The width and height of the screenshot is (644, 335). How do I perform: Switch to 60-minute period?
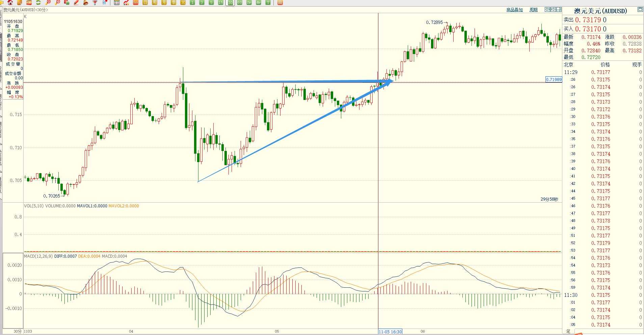pyautogui.click(x=240, y=2)
